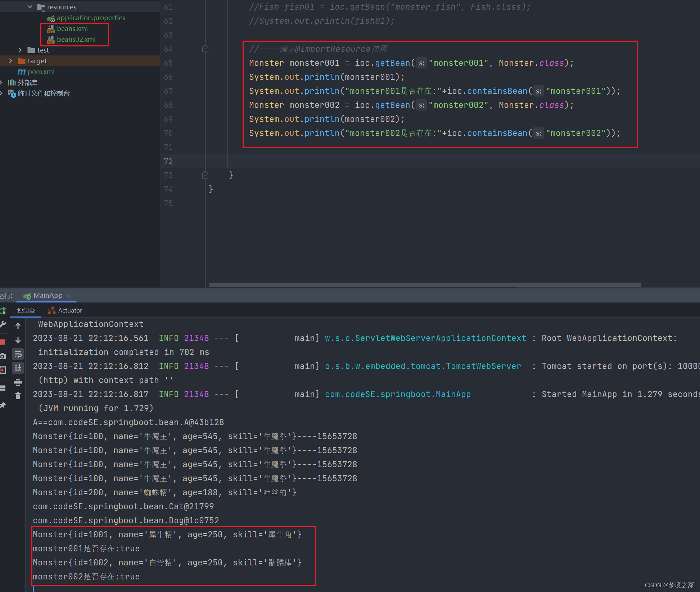
Task: Click the 外部库 library icon
Action: pyautogui.click(x=12, y=83)
